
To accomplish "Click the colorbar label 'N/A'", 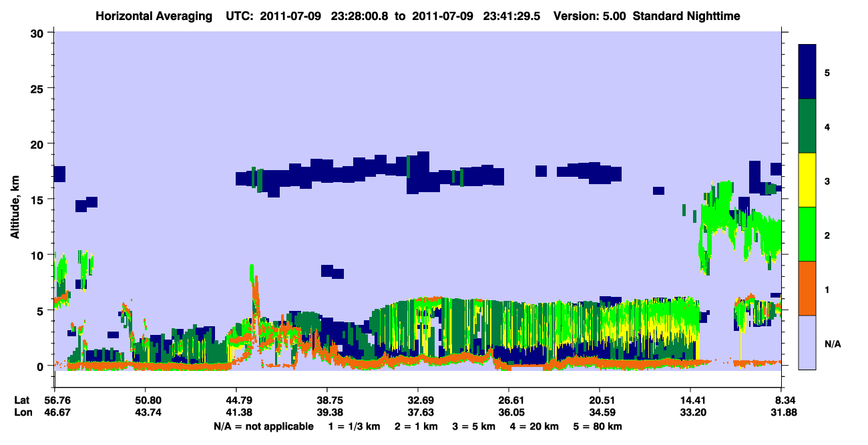I will click(x=833, y=344).
